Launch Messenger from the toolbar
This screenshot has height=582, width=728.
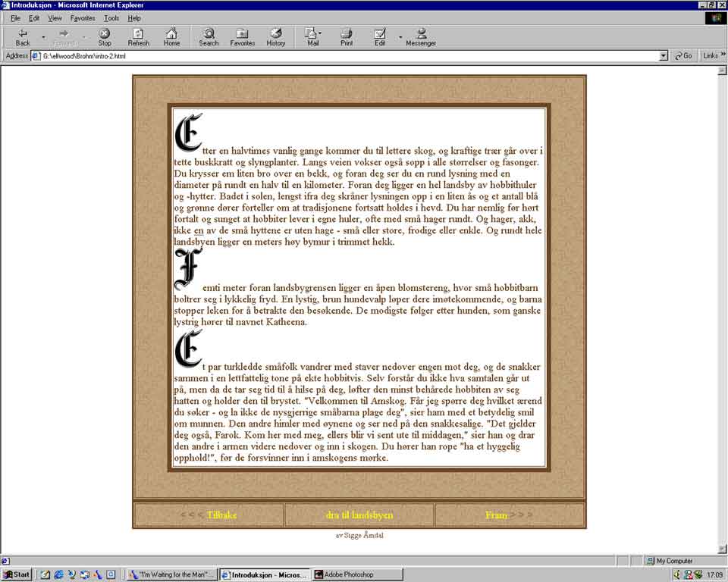[421, 36]
